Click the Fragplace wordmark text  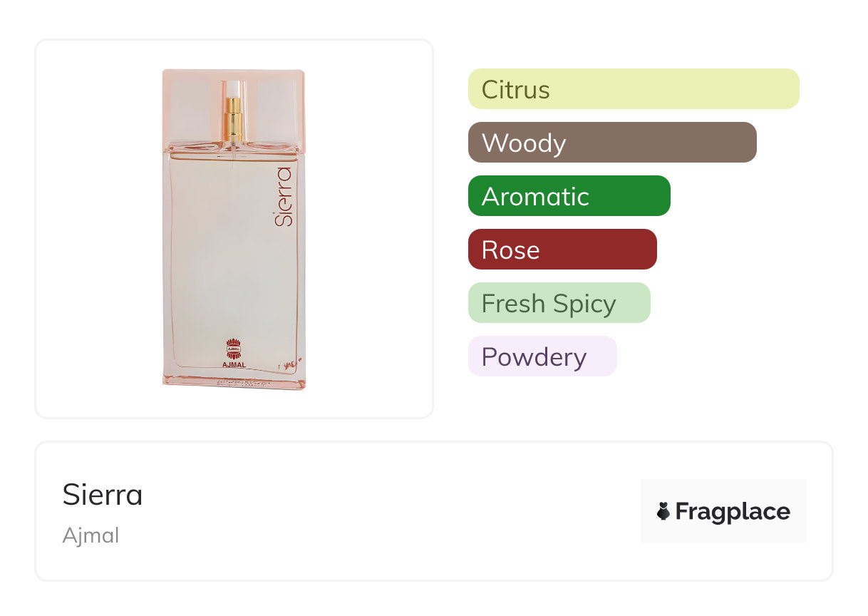(x=733, y=511)
